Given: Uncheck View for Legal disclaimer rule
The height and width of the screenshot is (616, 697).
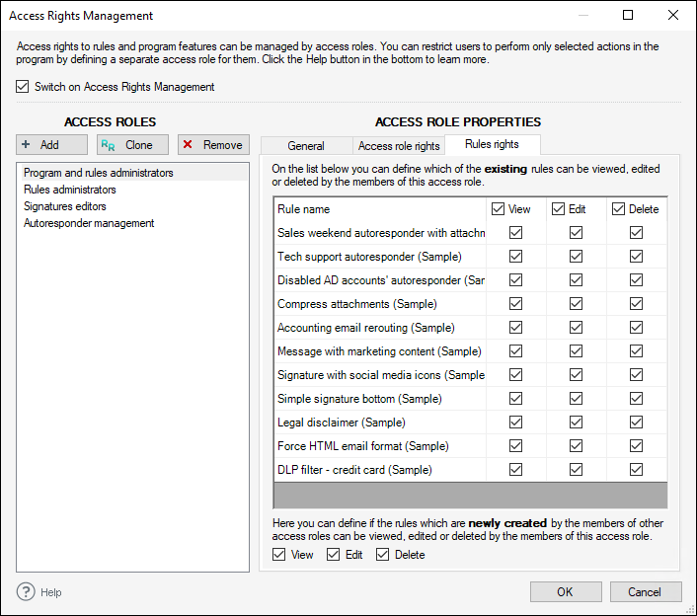Looking at the screenshot, I should click(x=515, y=423).
